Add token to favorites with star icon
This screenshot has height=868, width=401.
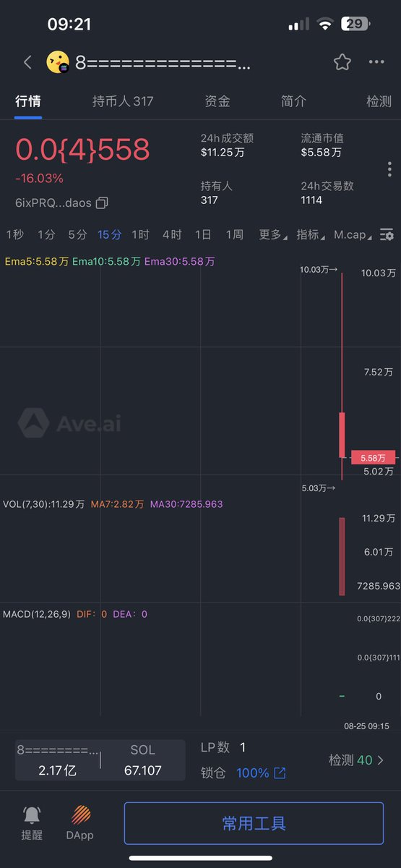coord(342,62)
